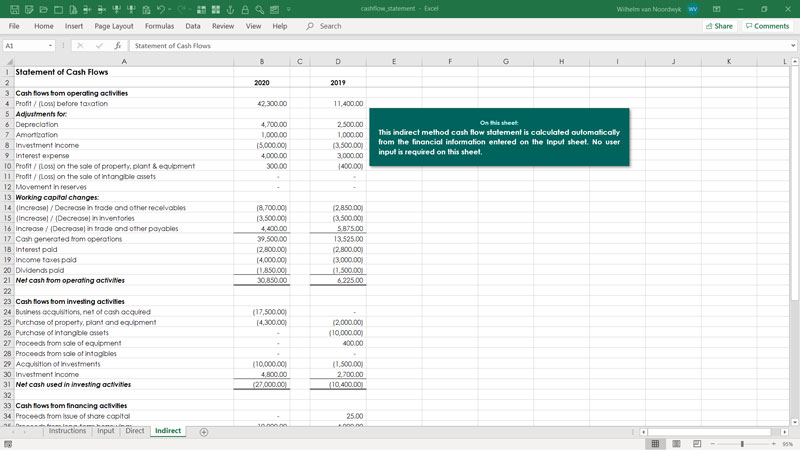The height and width of the screenshot is (450, 800).
Task: Click the Undo arrow icon
Action: (161, 9)
